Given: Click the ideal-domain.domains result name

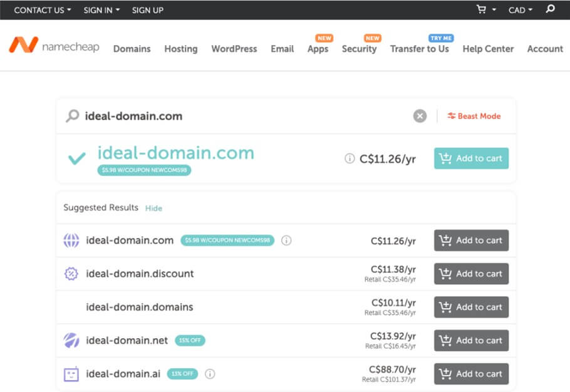Looking at the screenshot, I should 140,307.
